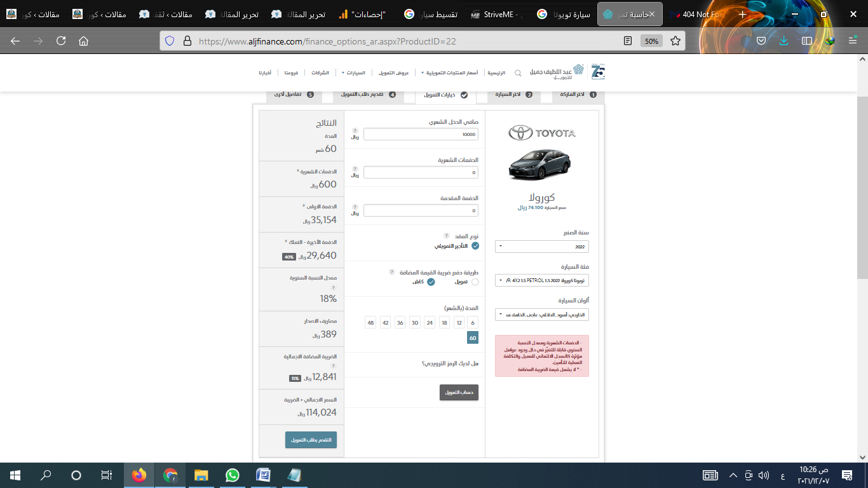Open the ألوان السيارة colors dropdown
This screenshot has height=488, width=868.
click(x=542, y=315)
